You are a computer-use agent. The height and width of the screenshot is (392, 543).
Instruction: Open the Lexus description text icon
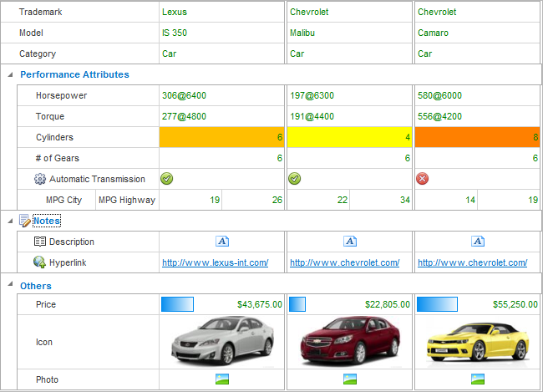[222, 241]
